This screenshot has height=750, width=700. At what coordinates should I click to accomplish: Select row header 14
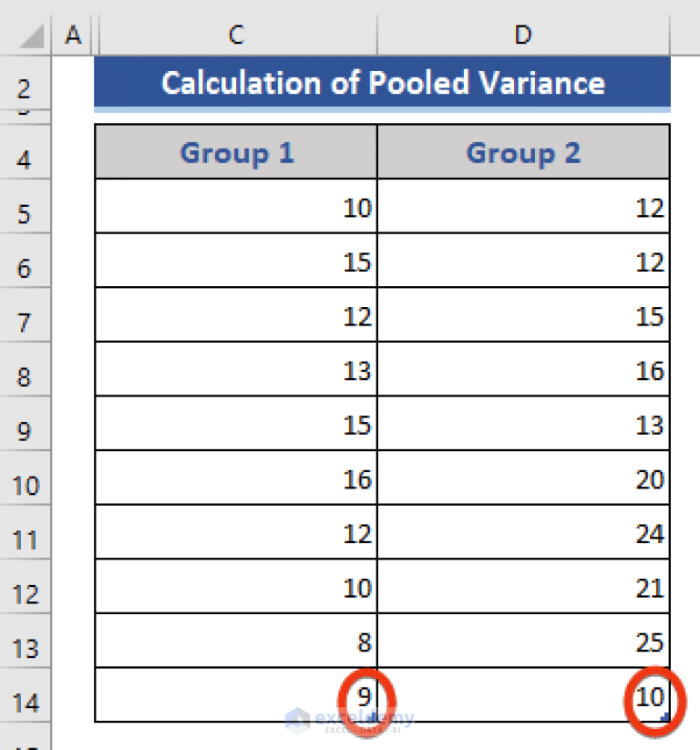(x=25, y=702)
